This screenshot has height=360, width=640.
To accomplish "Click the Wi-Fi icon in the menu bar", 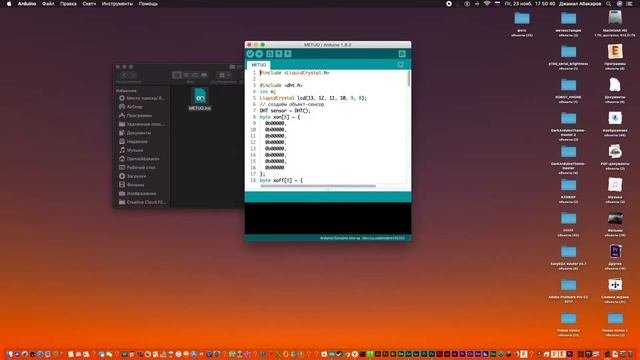I will pos(487,4).
